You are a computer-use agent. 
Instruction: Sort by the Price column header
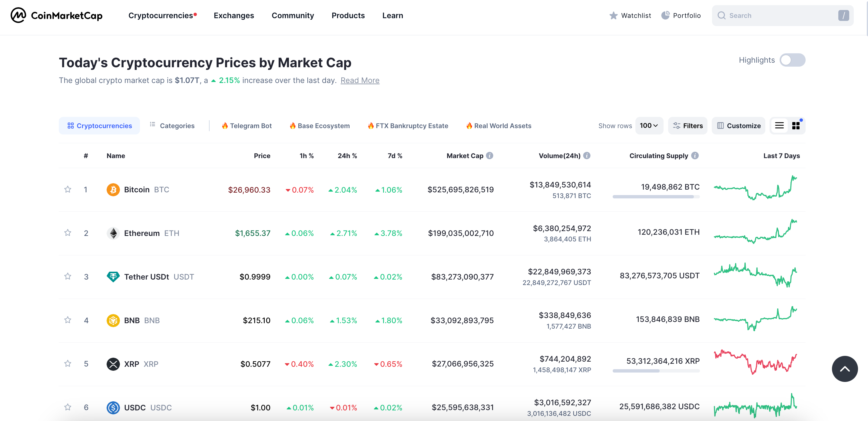(x=262, y=156)
